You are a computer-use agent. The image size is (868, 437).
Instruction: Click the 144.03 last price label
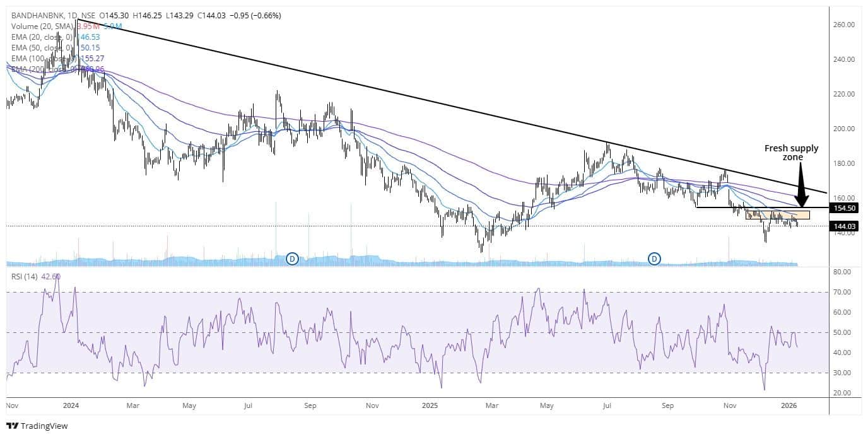tap(845, 226)
